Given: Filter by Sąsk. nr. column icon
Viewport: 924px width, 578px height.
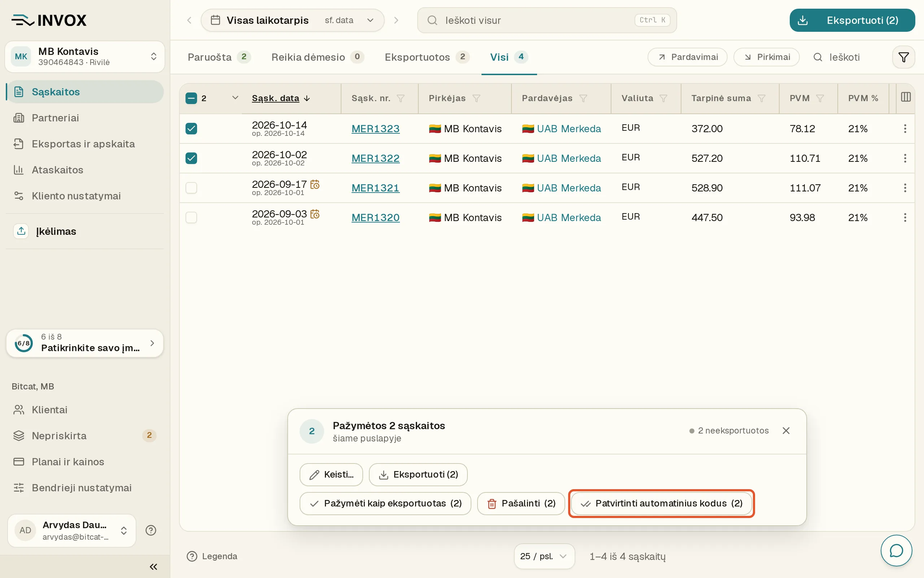Looking at the screenshot, I should coord(401,99).
